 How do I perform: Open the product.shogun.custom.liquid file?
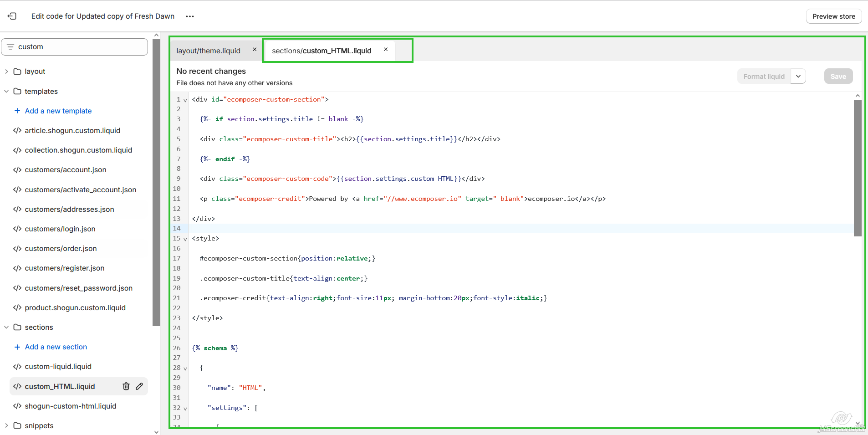[75, 307]
